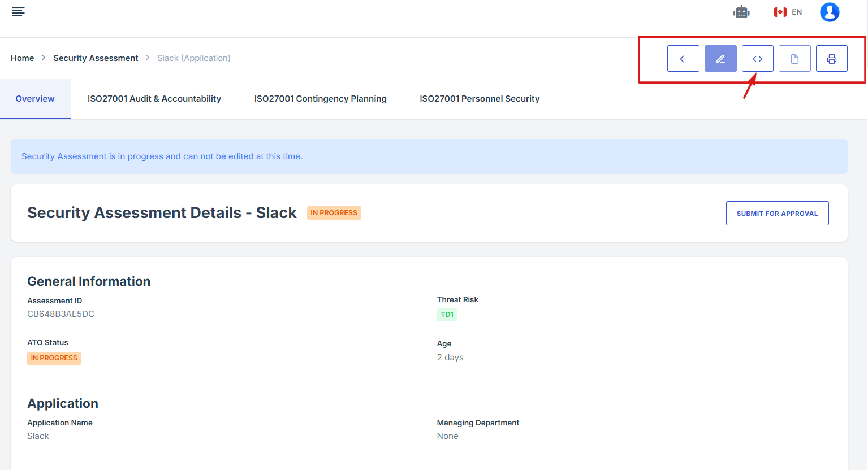Click Submit For Approval button
Screen dimensions: 868x470
click(x=777, y=214)
